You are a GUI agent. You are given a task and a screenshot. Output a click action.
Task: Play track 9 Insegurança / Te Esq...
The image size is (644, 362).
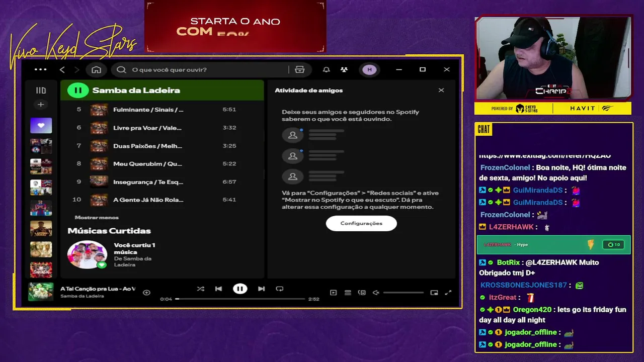tap(163, 182)
